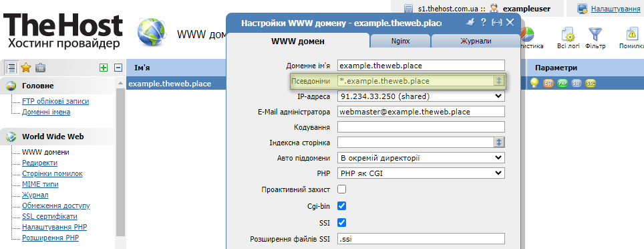This screenshot has width=644, height=249.
Task: Click the Головне section globe icon
Action: 11,86
